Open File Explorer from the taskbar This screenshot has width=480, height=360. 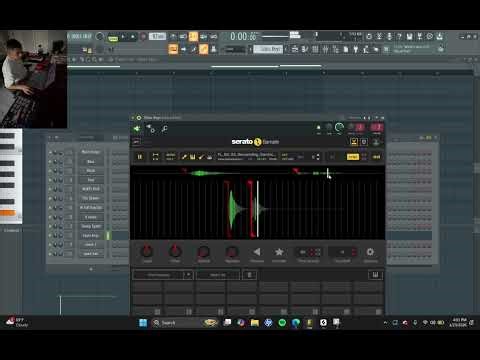click(255, 323)
